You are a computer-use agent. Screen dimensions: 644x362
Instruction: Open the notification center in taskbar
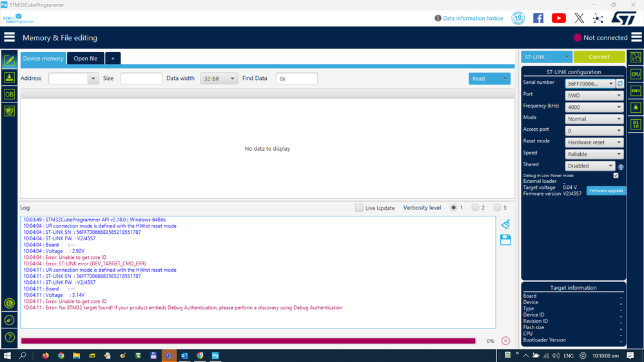[x=630, y=356]
